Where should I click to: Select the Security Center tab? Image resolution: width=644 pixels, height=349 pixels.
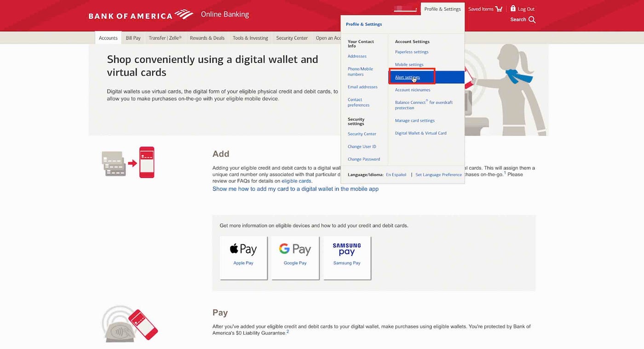(292, 38)
